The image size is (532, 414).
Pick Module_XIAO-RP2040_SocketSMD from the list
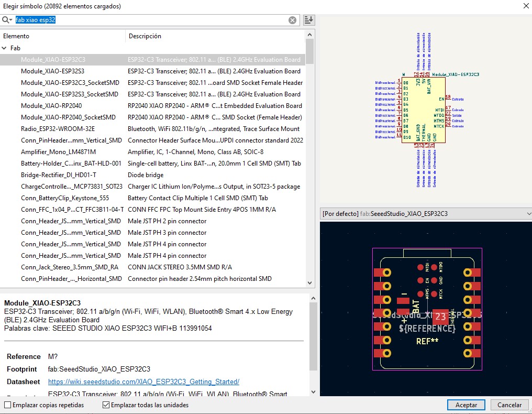coord(153,117)
